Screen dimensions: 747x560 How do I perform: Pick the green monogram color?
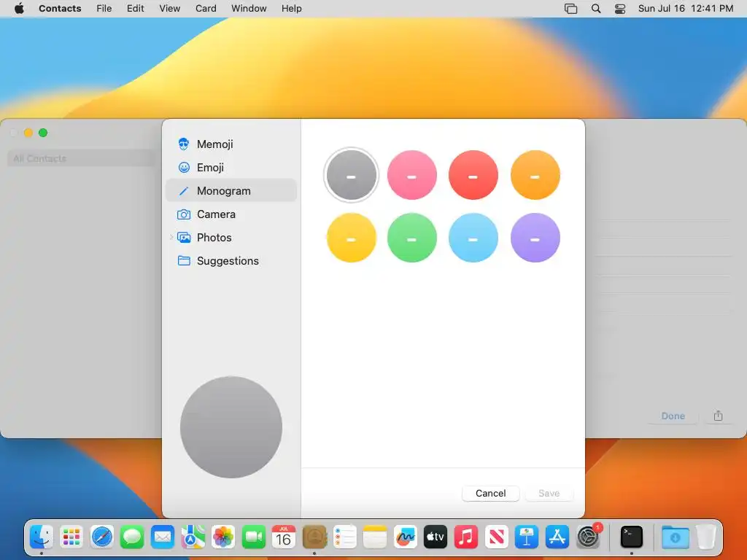(412, 238)
